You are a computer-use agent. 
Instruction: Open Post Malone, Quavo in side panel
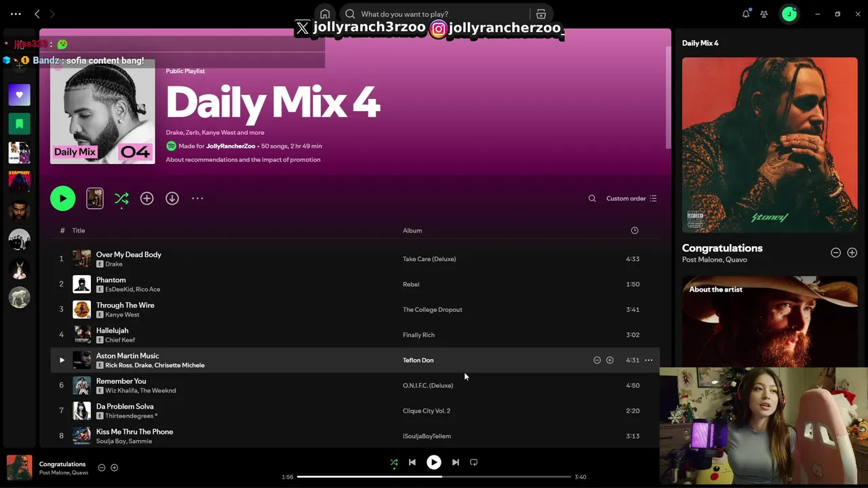tap(715, 260)
